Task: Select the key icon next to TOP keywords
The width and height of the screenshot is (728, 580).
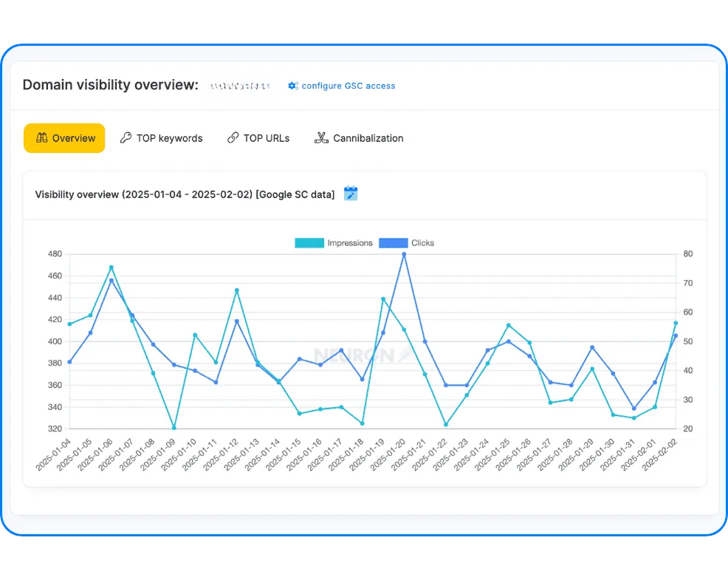Action: 128,138
